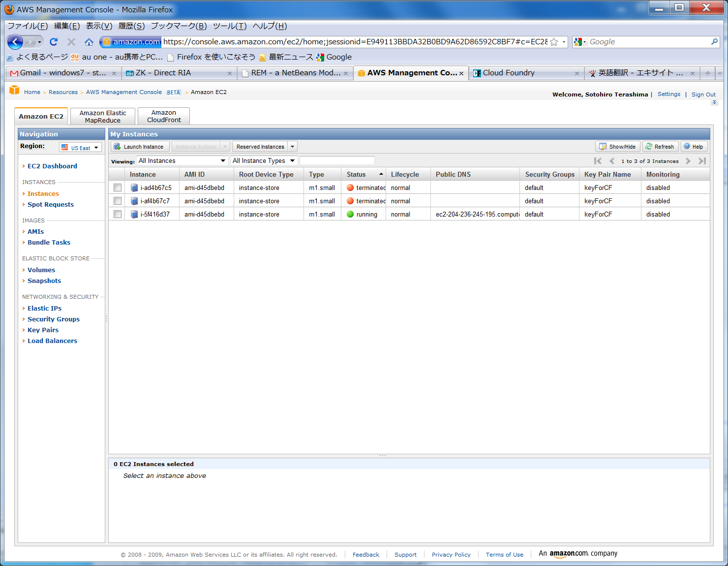Click the red terminated dot for i-ad4b67c5
This screenshot has width=728, height=566.
(350, 188)
